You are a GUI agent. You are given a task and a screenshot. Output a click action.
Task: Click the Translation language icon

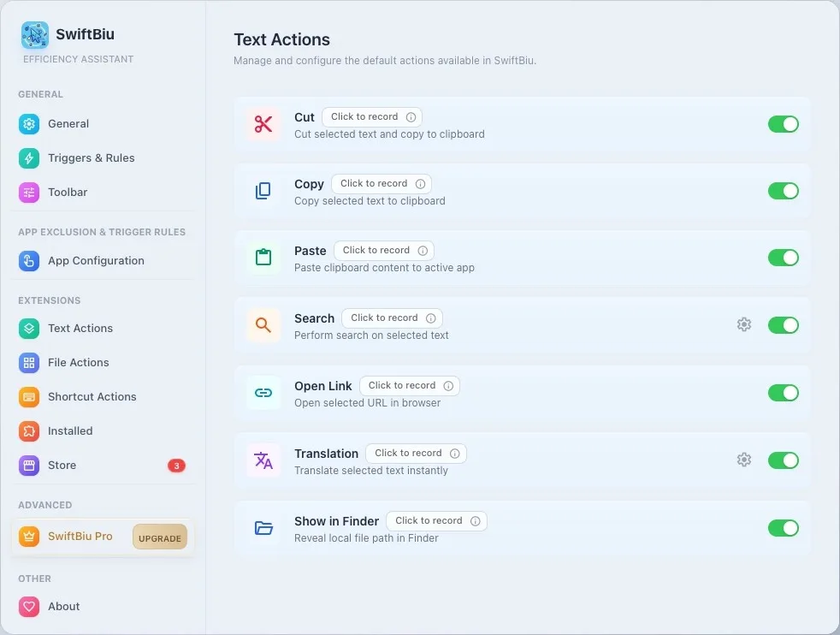[x=263, y=460]
